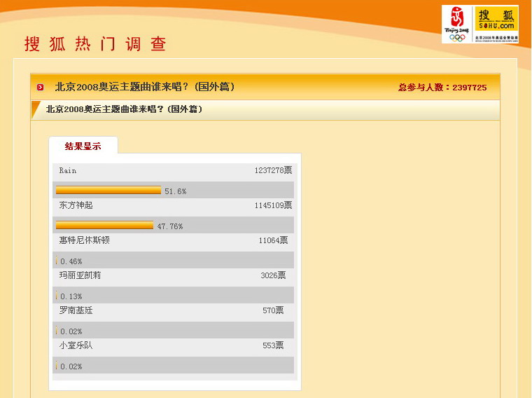Screen dimensions: 532x398
Task: Click the orange-header poll title 北京2008奥运主题曲谁来唱
Action: click(x=144, y=87)
